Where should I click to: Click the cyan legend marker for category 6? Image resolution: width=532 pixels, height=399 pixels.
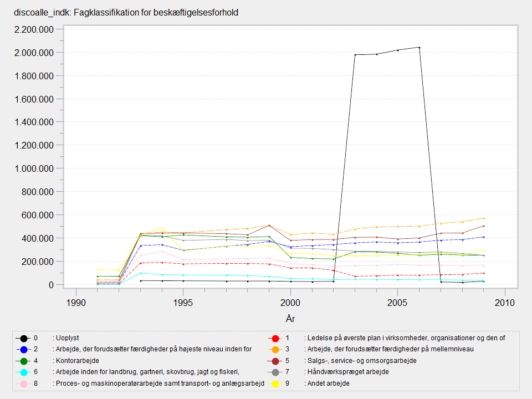(x=23, y=372)
